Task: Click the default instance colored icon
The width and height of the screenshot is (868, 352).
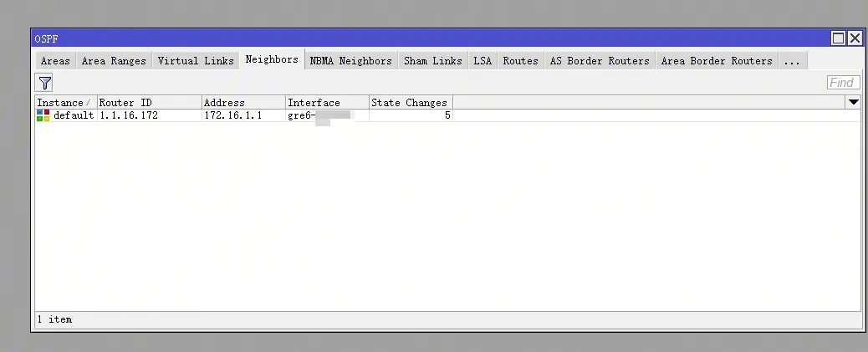Action: point(43,115)
